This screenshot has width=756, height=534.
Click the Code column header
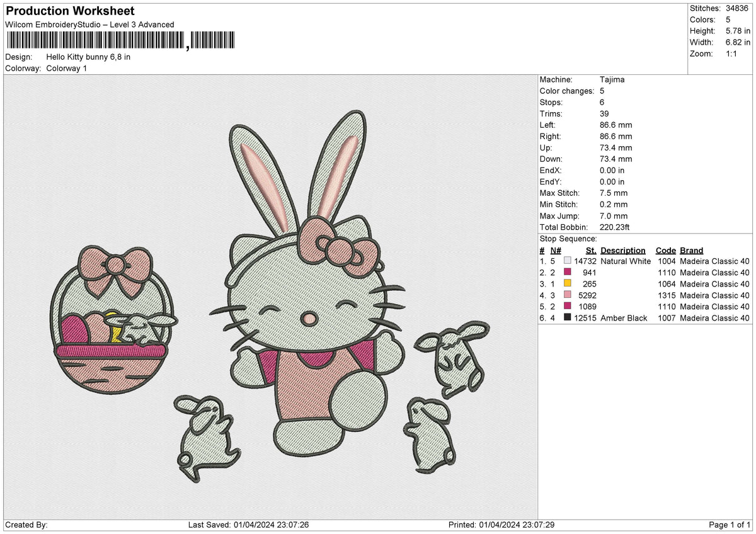click(x=665, y=250)
